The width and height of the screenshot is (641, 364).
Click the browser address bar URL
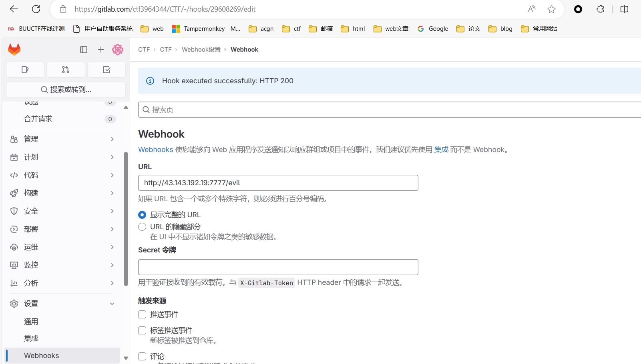(x=165, y=9)
